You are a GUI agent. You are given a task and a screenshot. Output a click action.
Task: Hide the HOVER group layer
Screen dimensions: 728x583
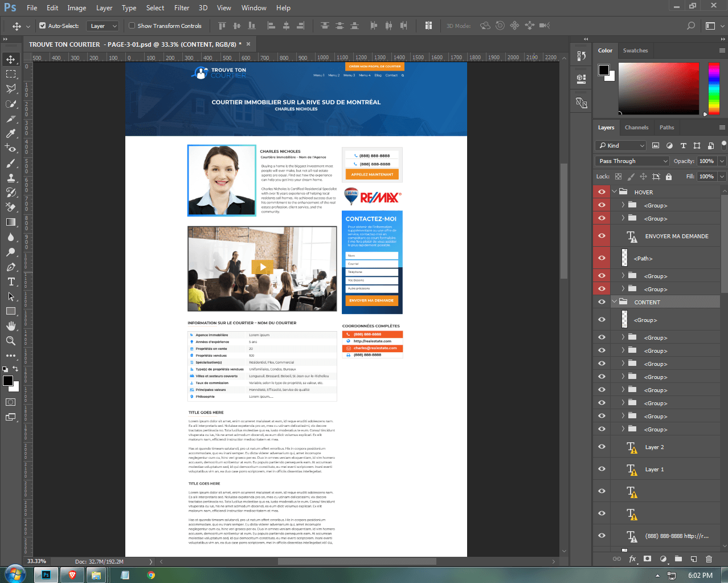[x=602, y=191]
